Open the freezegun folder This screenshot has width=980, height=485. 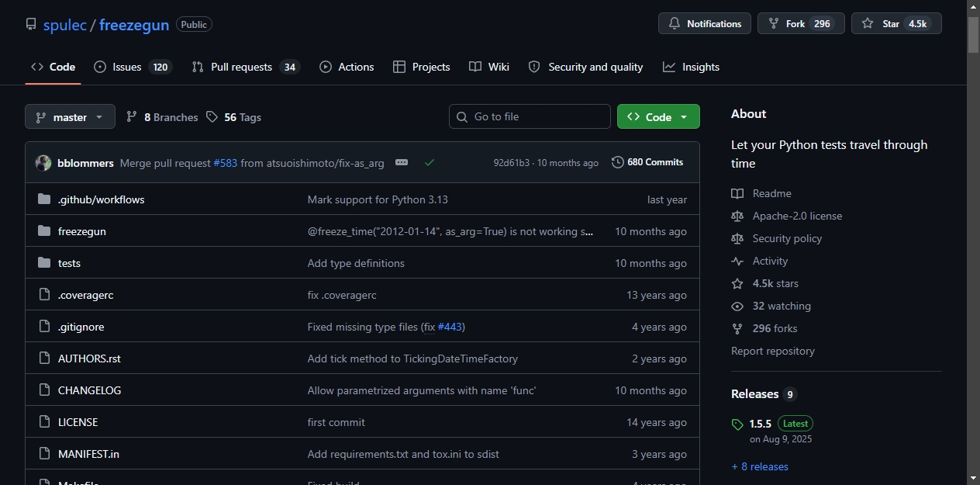click(x=82, y=231)
